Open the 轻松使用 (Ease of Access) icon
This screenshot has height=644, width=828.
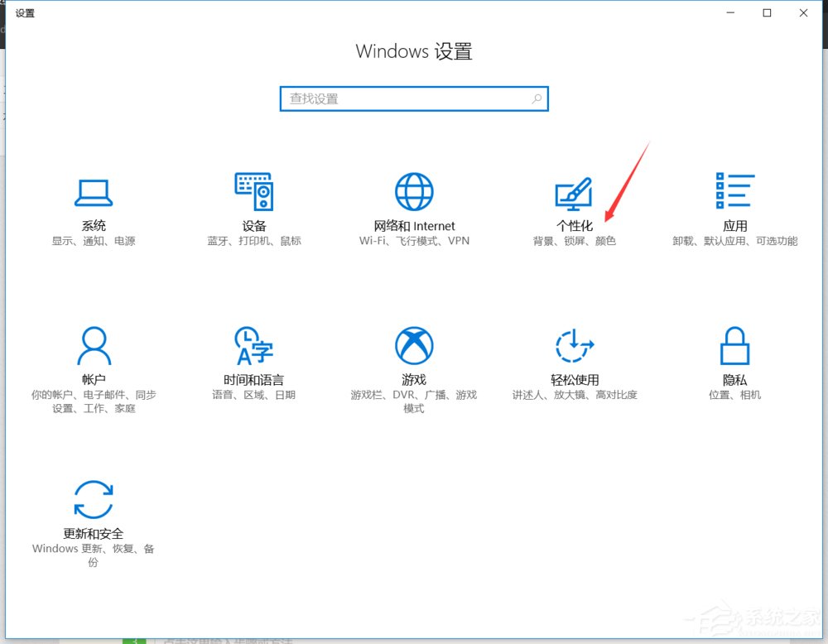click(x=574, y=345)
